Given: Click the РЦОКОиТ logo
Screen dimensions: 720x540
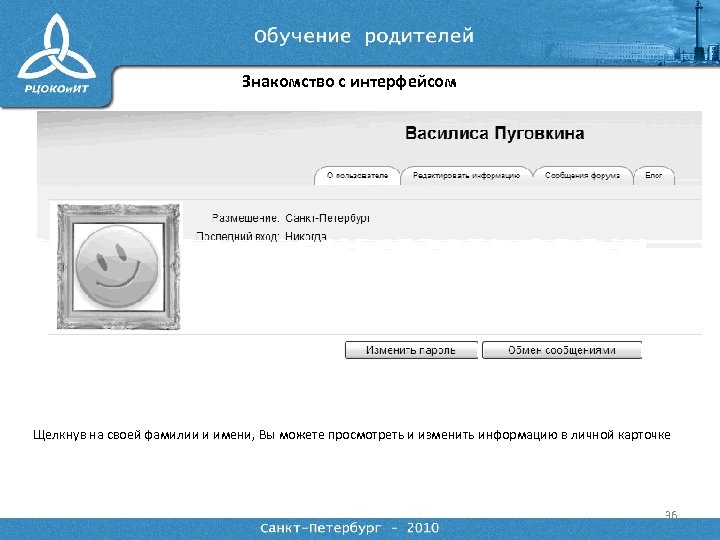Looking at the screenshot, I should (x=56, y=54).
